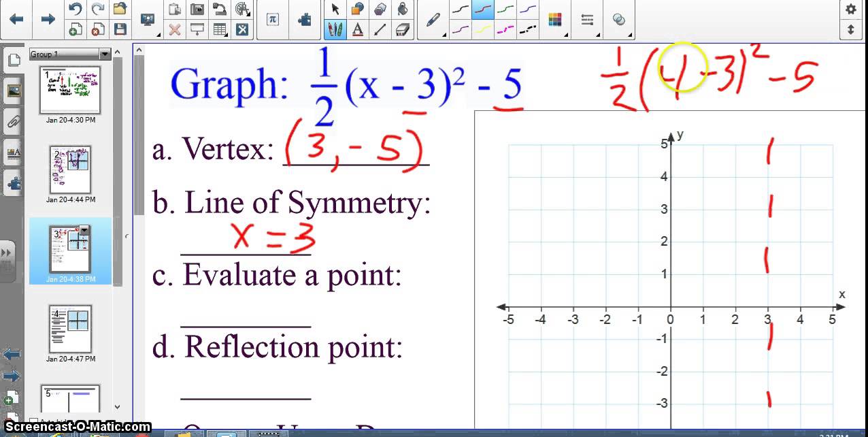
Task: Open the Add-ons puzzle tab in sidebar
Action: pos(13,183)
